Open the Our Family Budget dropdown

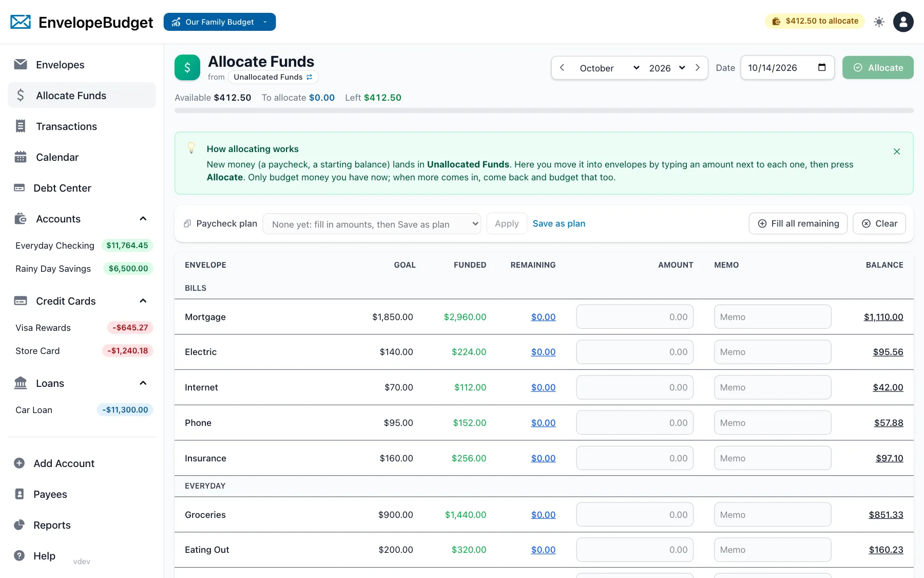220,22
